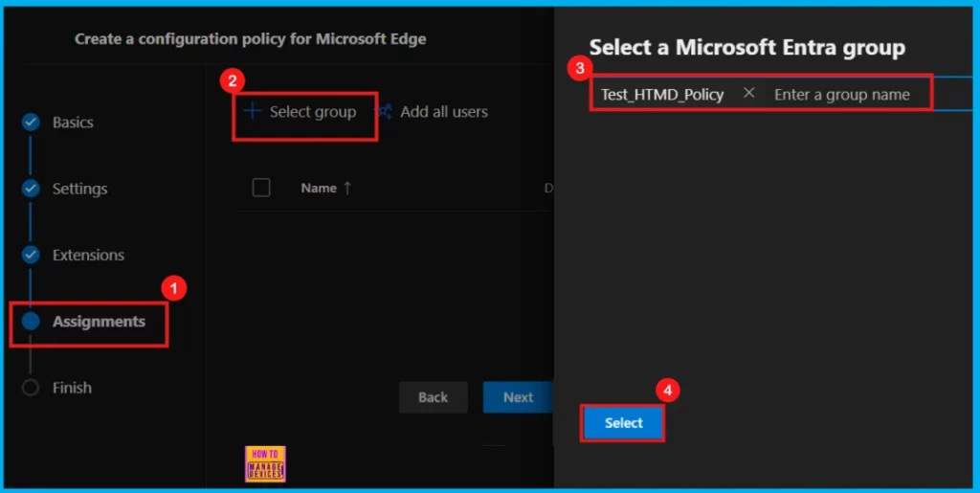
Task: Toggle the select-all checkbox in table header
Action: pos(261,188)
